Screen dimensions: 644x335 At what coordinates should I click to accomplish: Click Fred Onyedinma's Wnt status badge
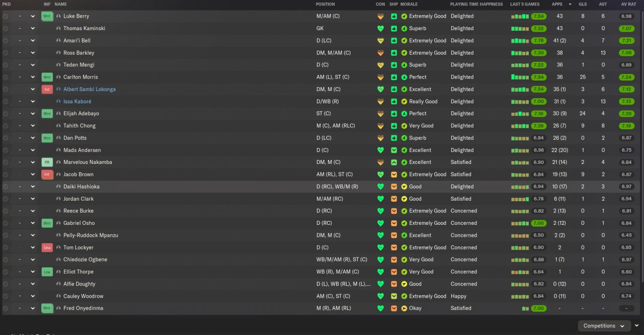[x=47, y=308]
